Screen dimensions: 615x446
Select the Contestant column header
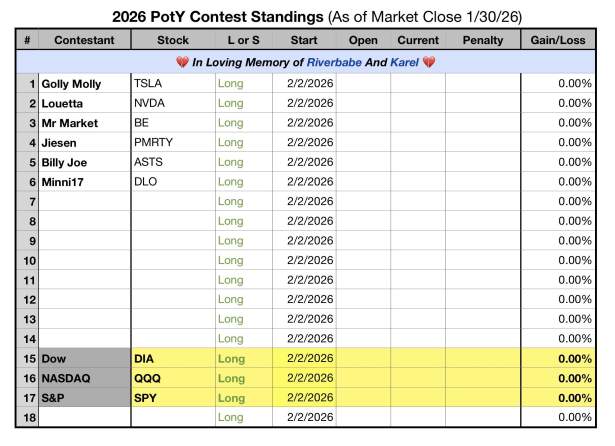coord(84,40)
